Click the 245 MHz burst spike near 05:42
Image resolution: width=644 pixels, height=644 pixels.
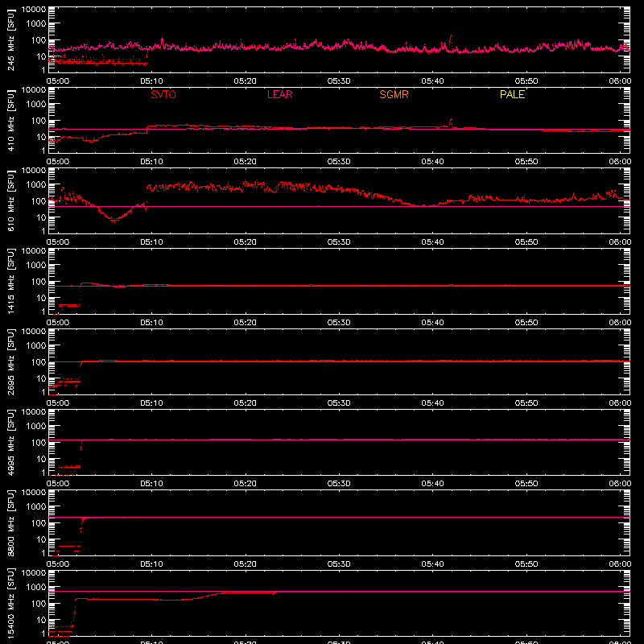[451, 43]
